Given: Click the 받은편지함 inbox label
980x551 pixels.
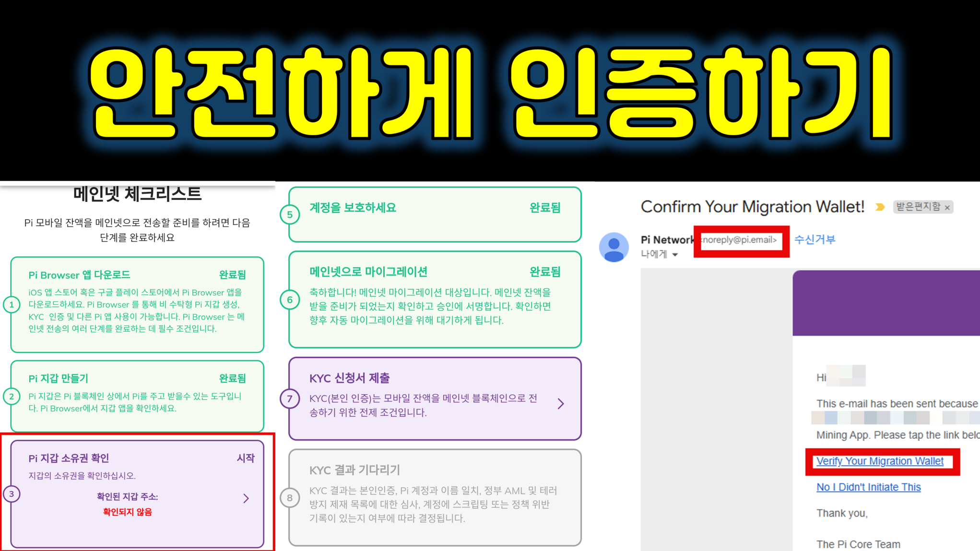Looking at the screenshot, I should click(x=918, y=207).
